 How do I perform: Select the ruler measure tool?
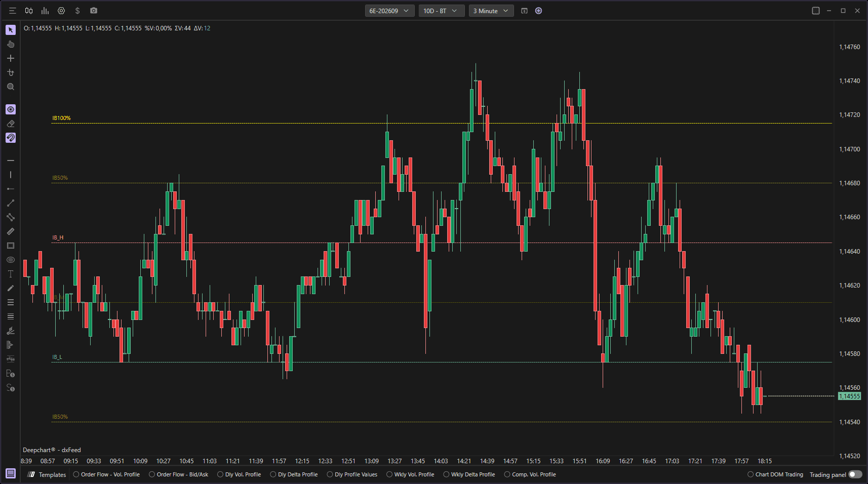pos(11,231)
